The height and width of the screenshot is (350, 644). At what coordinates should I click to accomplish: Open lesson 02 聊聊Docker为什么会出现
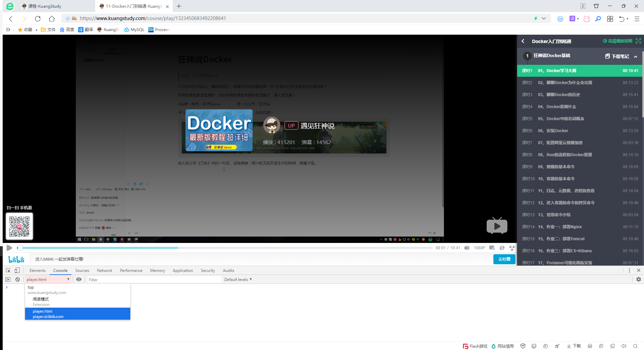pyautogui.click(x=581, y=83)
